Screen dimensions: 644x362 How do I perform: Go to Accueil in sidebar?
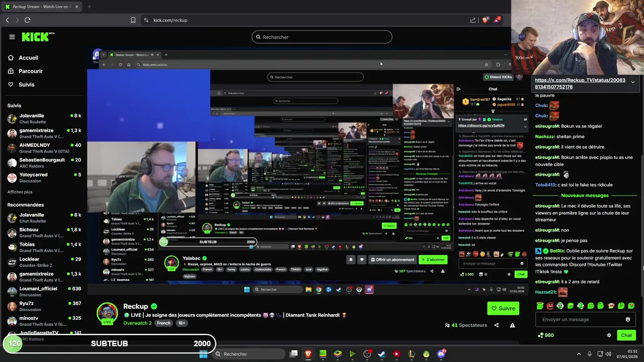(x=23, y=58)
